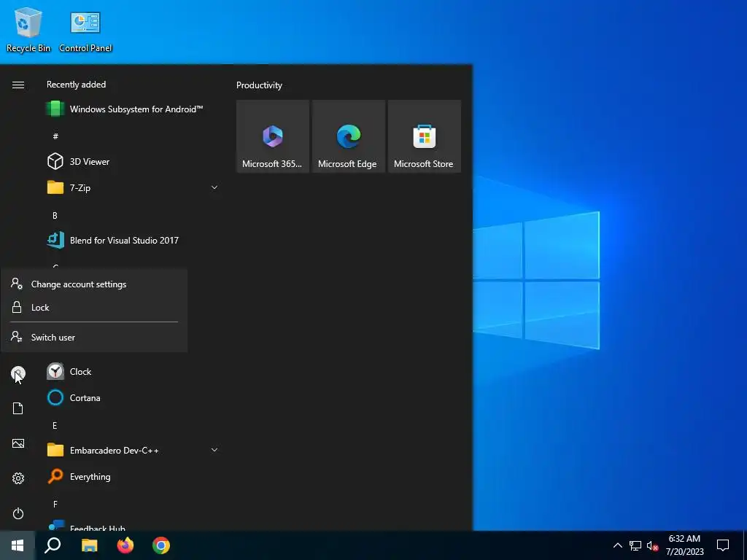The image size is (747, 560).
Task: Jump via the F letter header
Action: (55, 505)
